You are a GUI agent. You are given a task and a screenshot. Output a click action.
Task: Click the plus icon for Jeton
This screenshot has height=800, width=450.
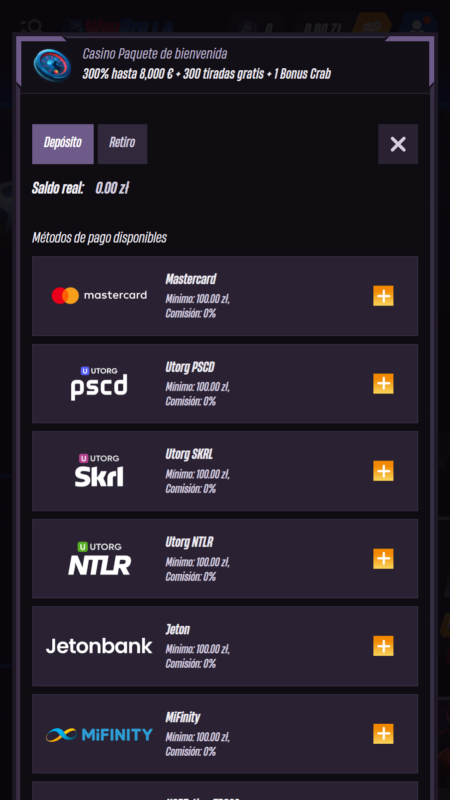pos(383,646)
